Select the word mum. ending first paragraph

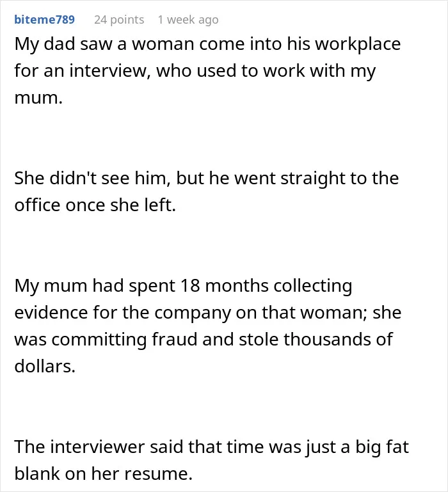coord(38,98)
